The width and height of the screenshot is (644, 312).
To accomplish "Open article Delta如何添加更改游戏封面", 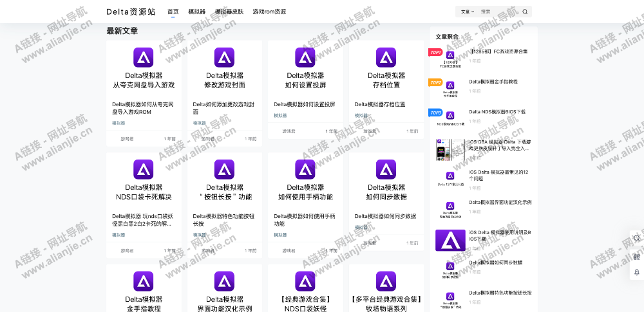I will point(224,108).
